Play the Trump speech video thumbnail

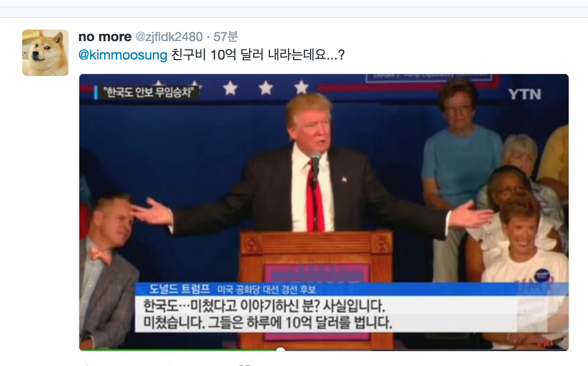324,212
